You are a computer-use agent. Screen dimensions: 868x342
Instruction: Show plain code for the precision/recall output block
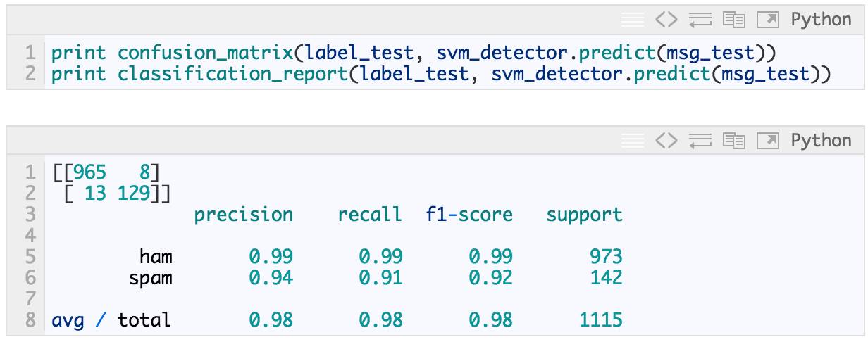[x=666, y=141]
